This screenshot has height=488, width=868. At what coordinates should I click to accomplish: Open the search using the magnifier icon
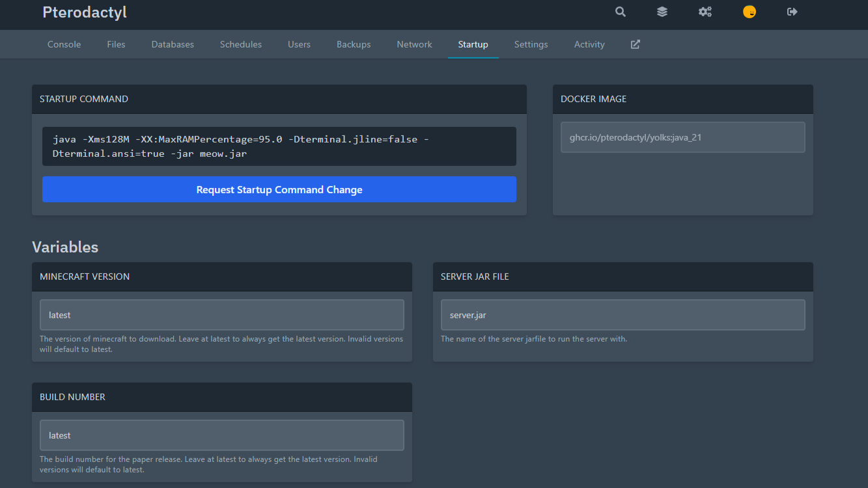click(x=620, y=12)
